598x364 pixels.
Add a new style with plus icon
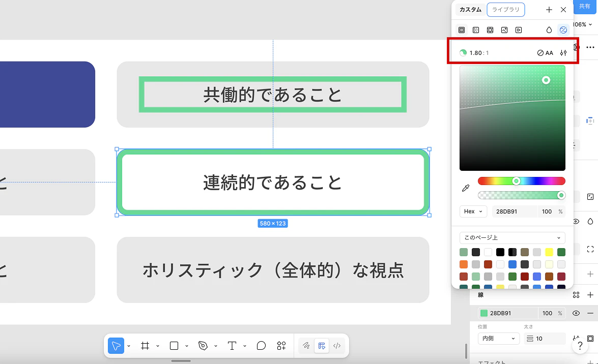click(549, 10)
